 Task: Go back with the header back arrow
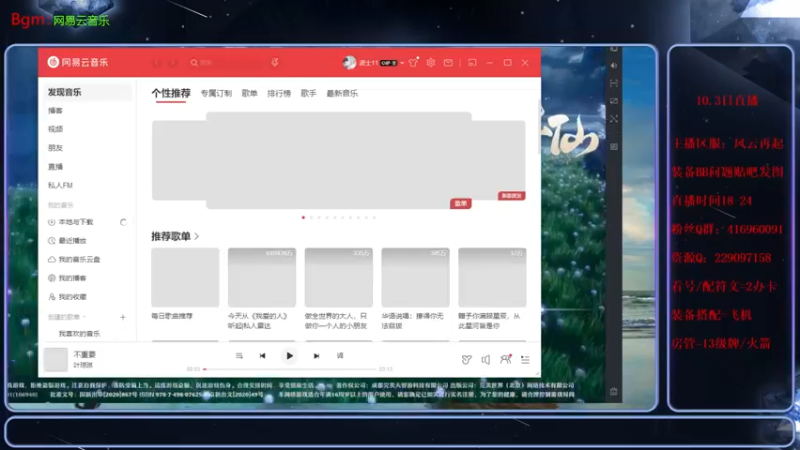tap(157, 63)
